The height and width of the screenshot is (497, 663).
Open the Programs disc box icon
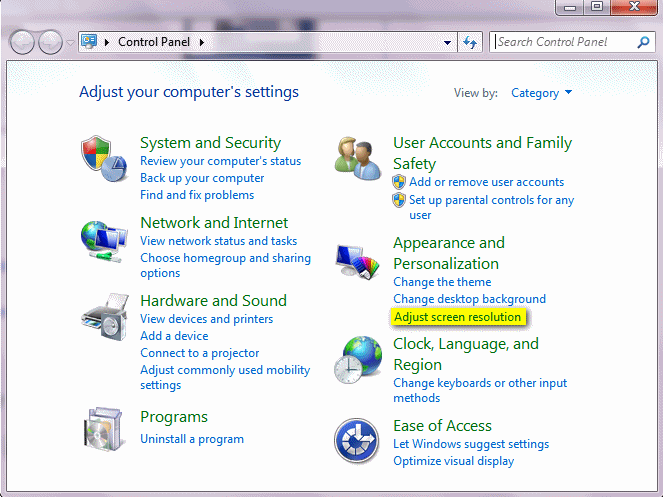[x=104, y=429]
